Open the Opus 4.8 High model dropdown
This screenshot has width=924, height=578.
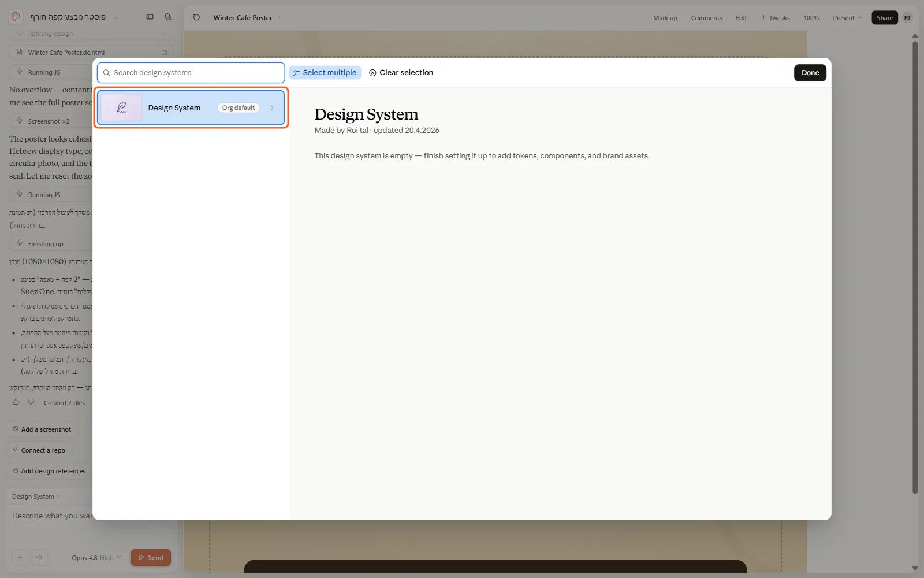[x=96, y=558]
